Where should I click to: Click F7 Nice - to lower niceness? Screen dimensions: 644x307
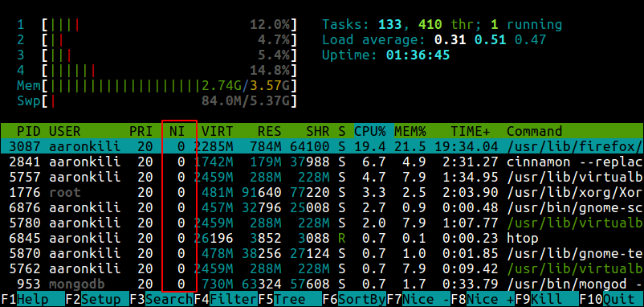[x=418, y=300]
